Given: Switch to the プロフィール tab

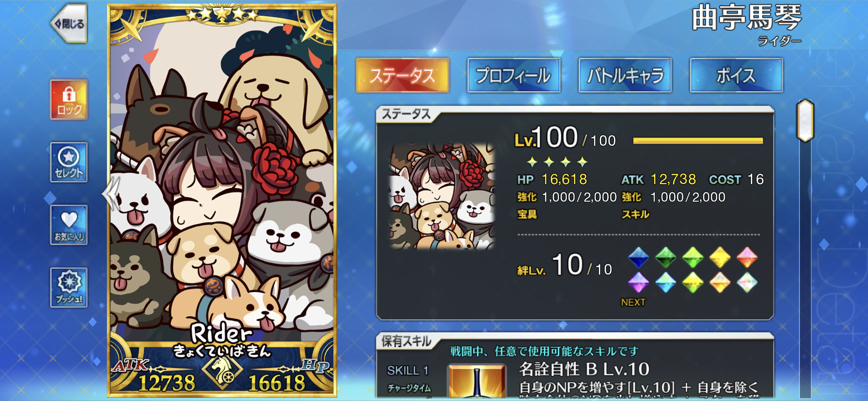Looking at the screenshot, I should coord(514,75).
